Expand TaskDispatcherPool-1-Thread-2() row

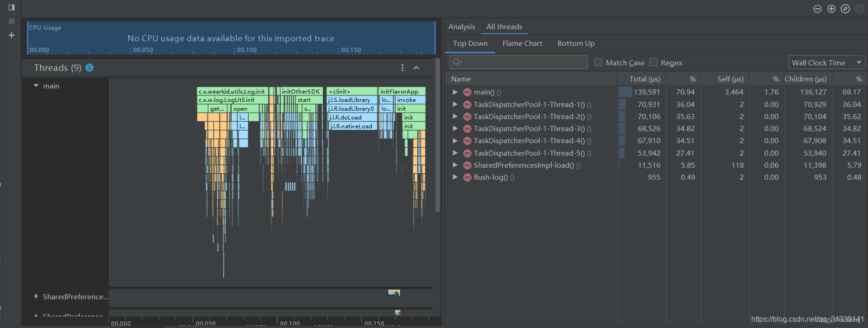[455, 117]
